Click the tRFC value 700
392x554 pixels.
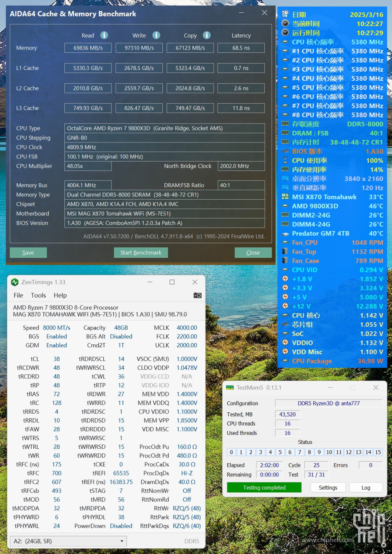57,473
